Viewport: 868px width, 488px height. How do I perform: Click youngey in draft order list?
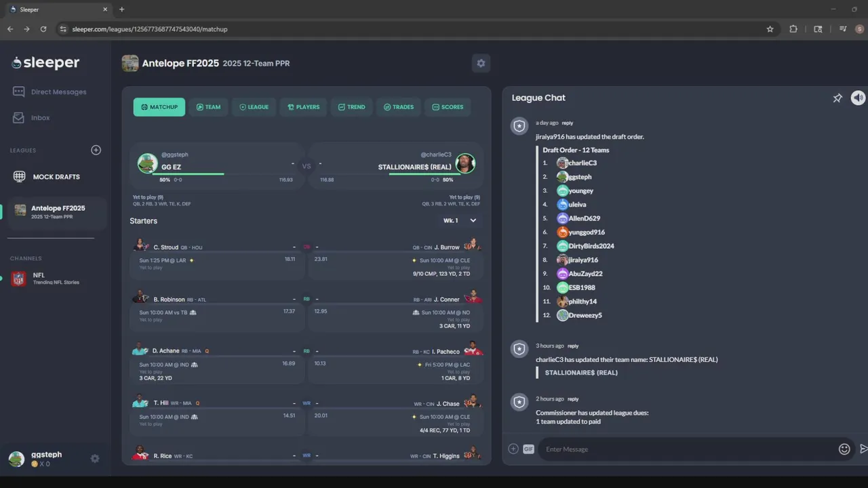tap(575, 191)
